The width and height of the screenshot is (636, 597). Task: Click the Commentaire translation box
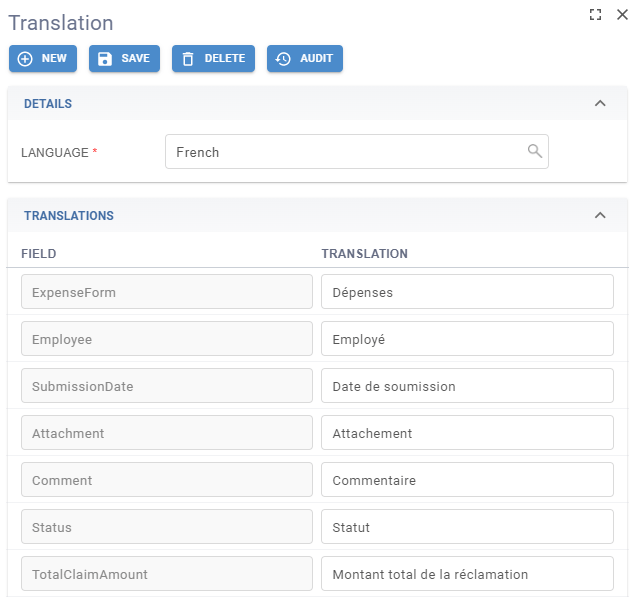tap(466, 480)
